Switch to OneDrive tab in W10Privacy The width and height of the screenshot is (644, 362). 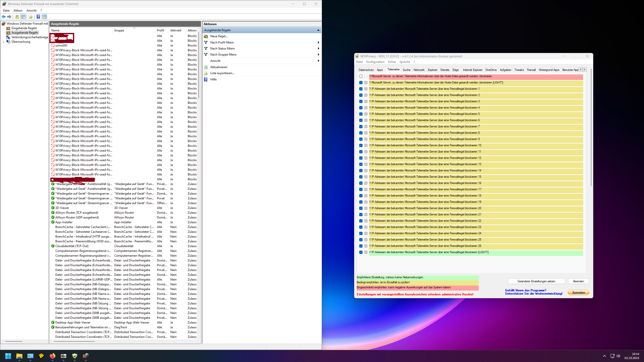491,70
